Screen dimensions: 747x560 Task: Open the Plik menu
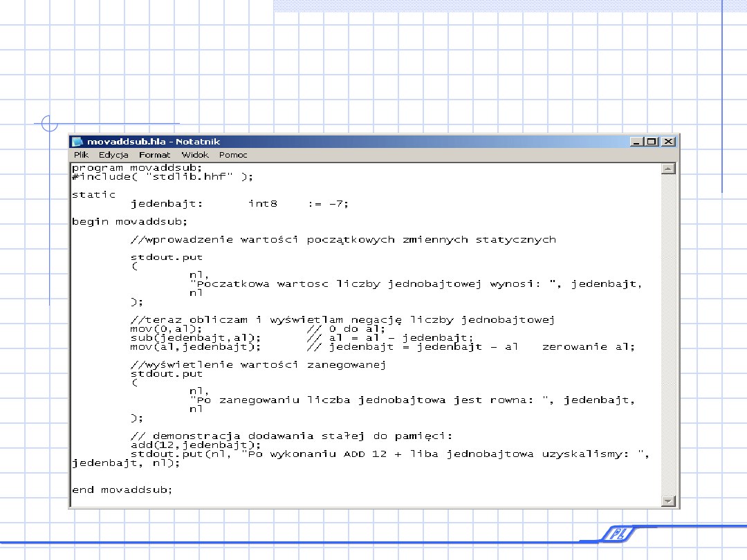81,155
